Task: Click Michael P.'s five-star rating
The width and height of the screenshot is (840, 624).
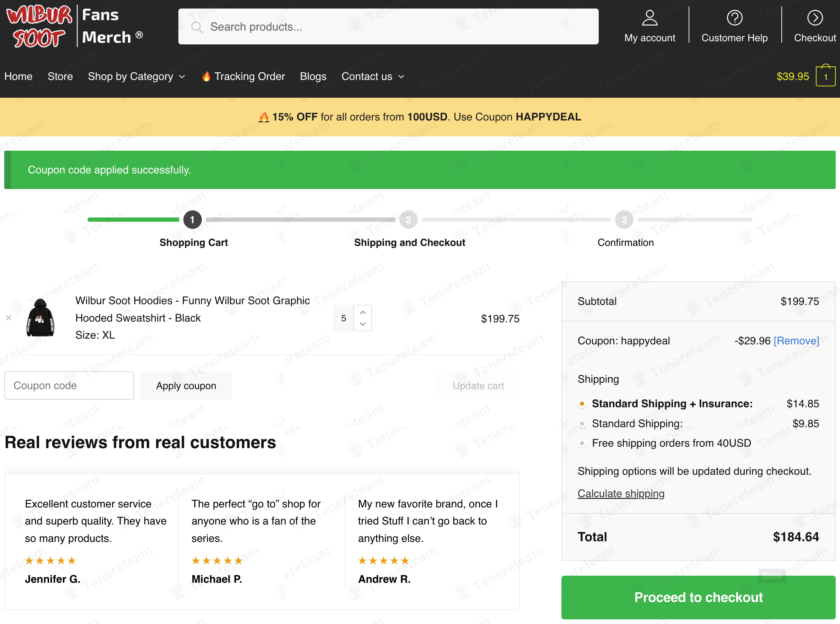Action: click(x=217, y=560)
